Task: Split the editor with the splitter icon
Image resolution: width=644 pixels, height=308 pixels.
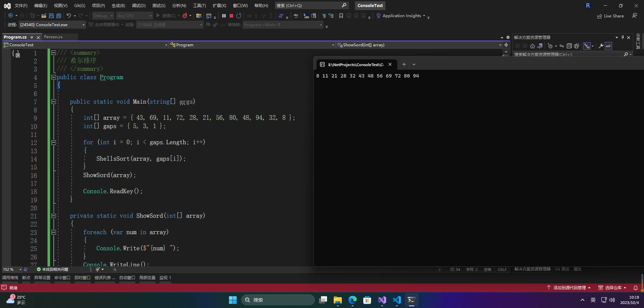Action: coord(506,45)
